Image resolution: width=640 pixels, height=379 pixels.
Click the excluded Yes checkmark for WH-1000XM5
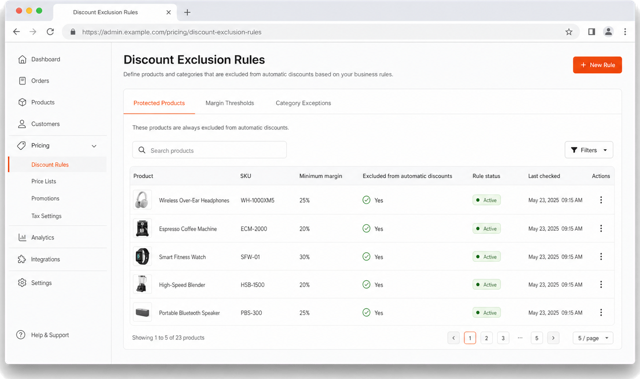(x=366, y=200)
